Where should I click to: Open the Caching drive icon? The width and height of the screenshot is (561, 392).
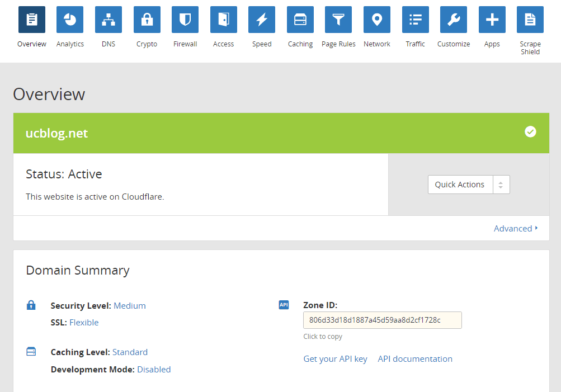[300, 20]
